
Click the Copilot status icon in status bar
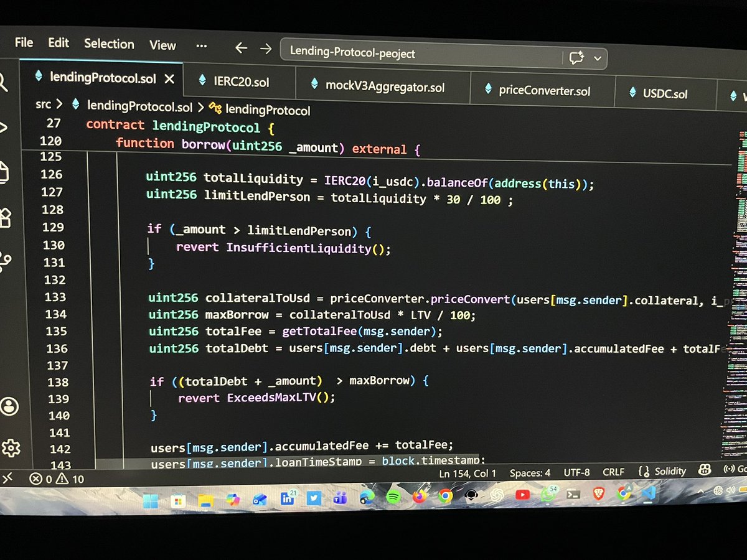(705, 470)
